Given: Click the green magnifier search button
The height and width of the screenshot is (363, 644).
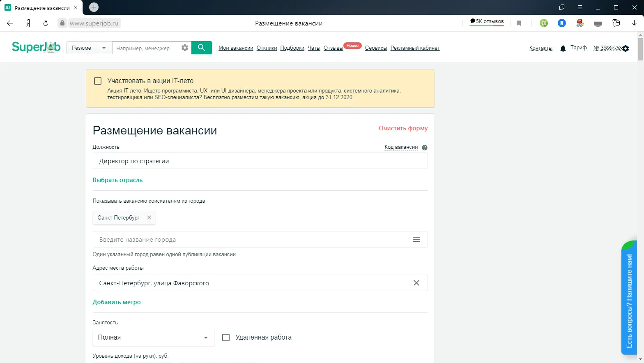Looking at the screenshot, I should tap(202, 48).
